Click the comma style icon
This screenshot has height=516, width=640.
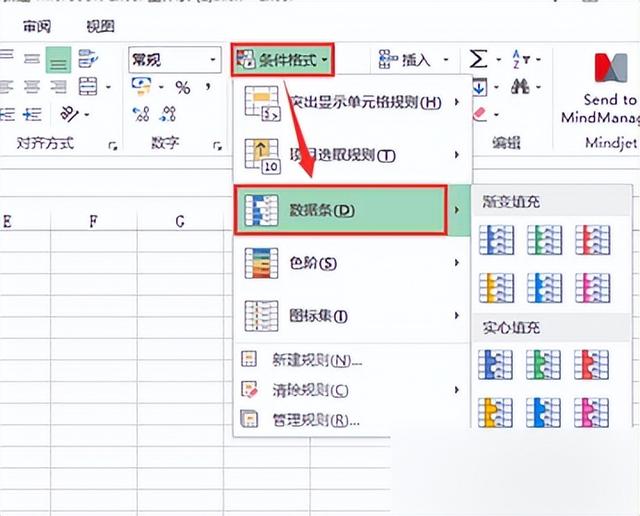[x=209, y=86]
